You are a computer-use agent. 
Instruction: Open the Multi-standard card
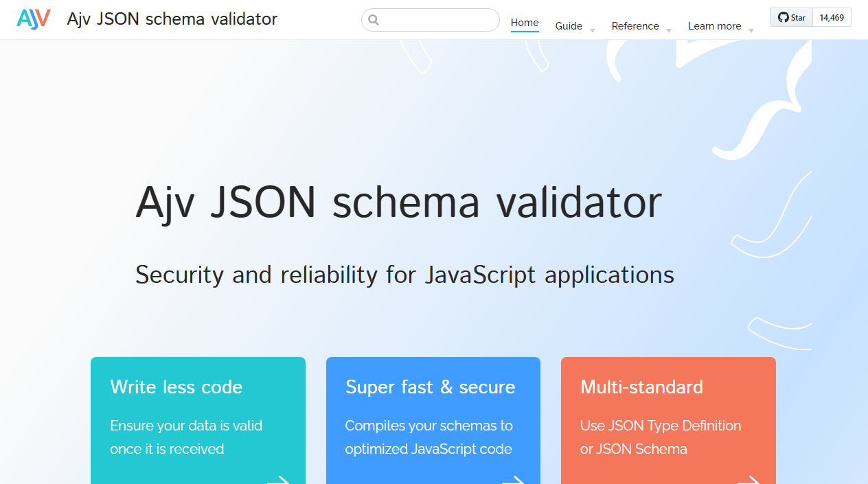[x=668, y=419]
